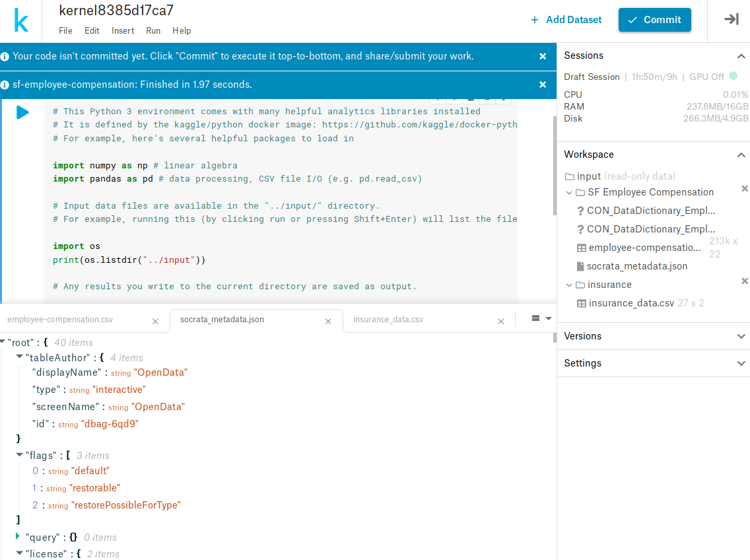Viewport: 750px width, 560px height.
Task: Click info icon on commit warning banner
Action: (x=5, y=57)
